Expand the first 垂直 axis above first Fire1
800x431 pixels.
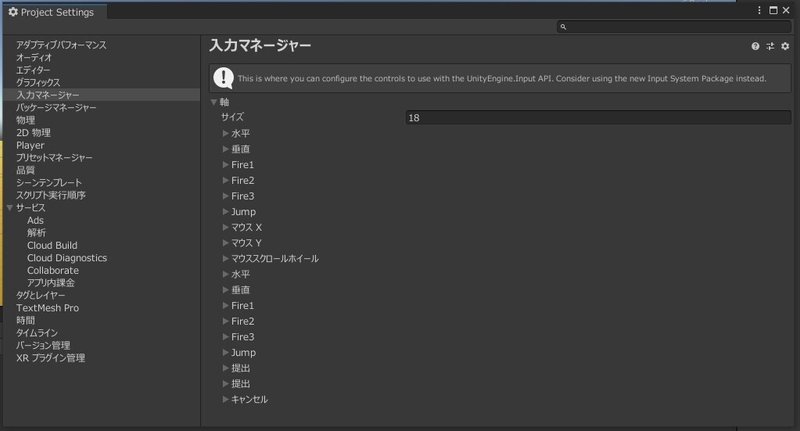pyautogui.click(x=226, y=149)
